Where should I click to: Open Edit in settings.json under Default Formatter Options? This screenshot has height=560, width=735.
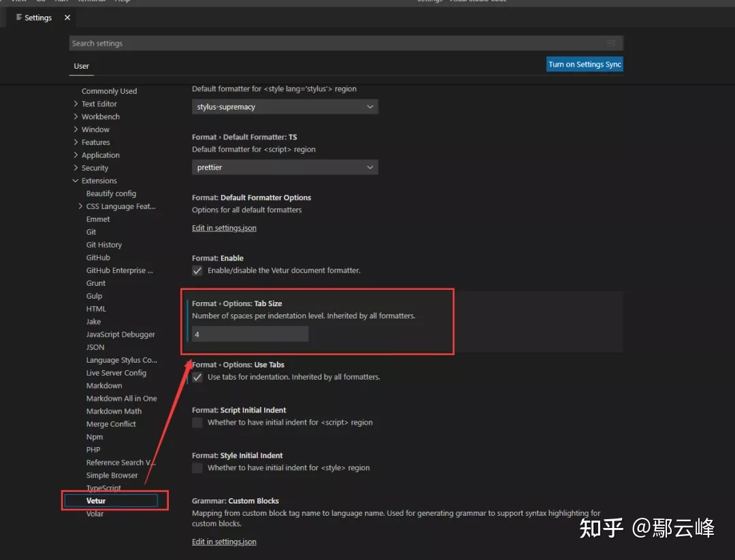tap(224, 228)
